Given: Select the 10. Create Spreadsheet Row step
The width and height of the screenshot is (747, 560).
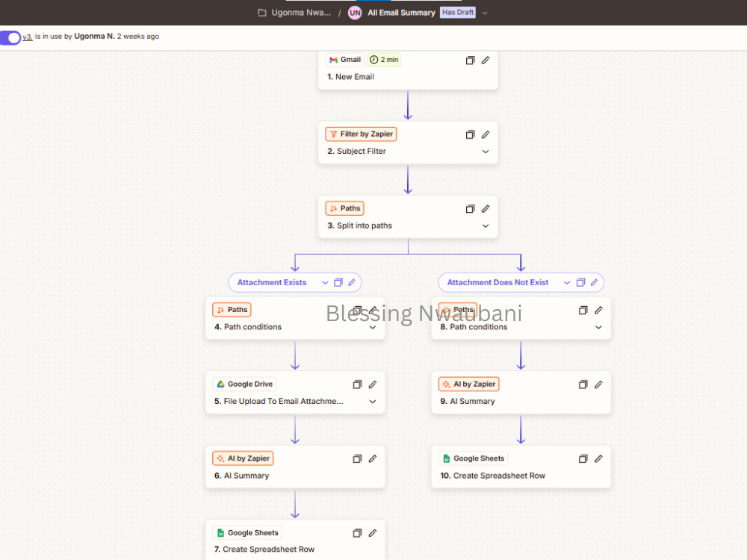Looking at the screenshot, I should tap(521, 467).
